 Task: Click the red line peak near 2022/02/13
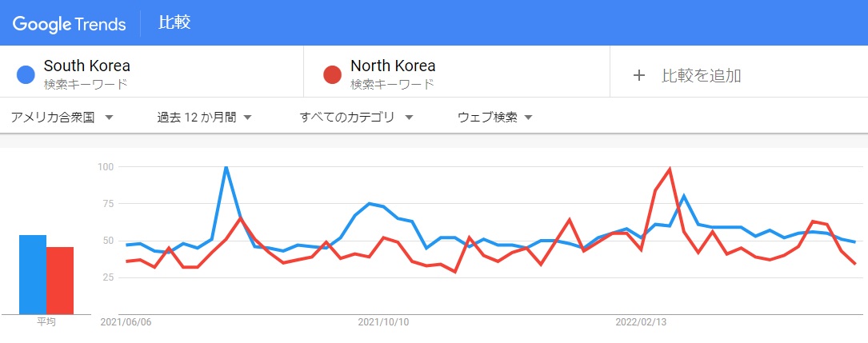(670, 169)
